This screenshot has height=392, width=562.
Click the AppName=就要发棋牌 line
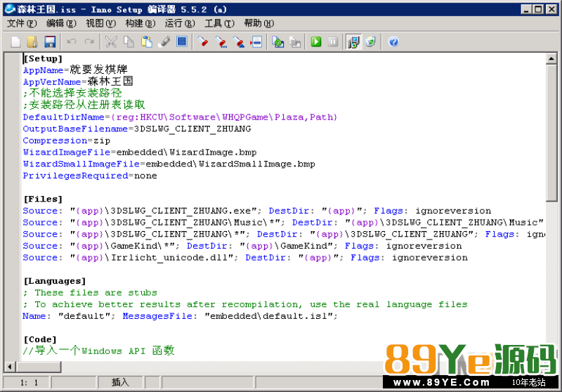[75, 70]
